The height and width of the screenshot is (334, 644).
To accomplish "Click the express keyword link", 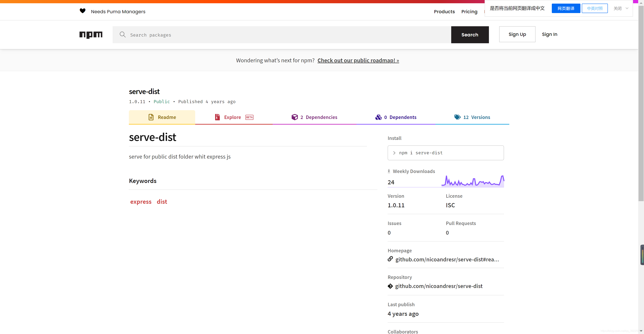I will point(141,201).
